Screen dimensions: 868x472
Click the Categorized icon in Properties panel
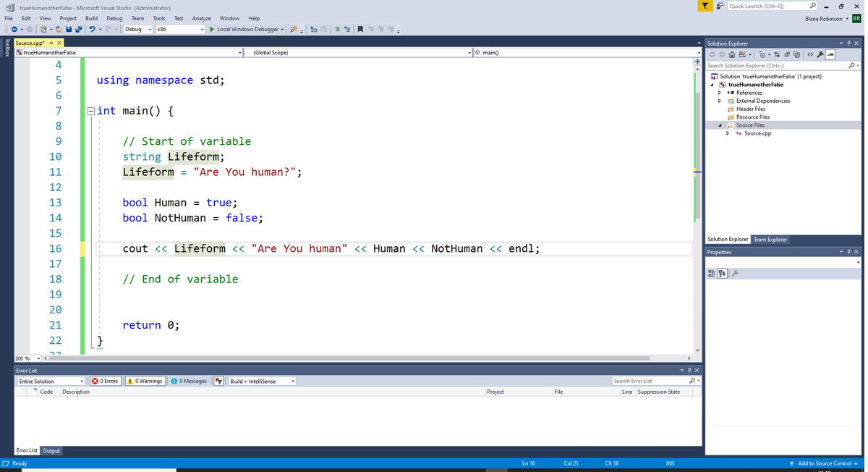pos(712,273)
